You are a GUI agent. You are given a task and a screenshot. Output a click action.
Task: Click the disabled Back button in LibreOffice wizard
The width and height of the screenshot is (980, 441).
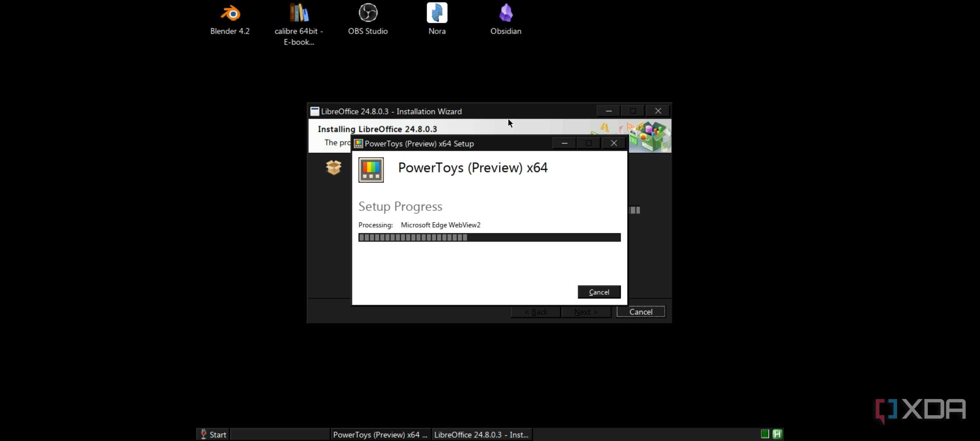pos(535,312)
